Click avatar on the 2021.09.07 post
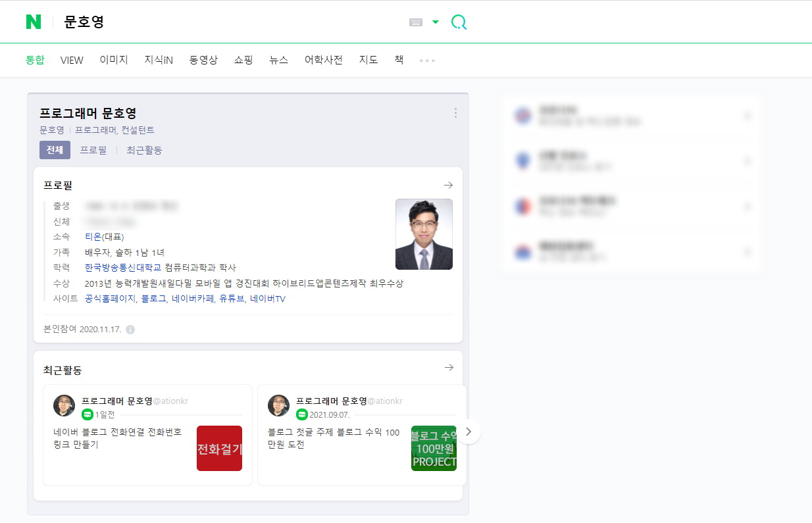 (278, 406)
